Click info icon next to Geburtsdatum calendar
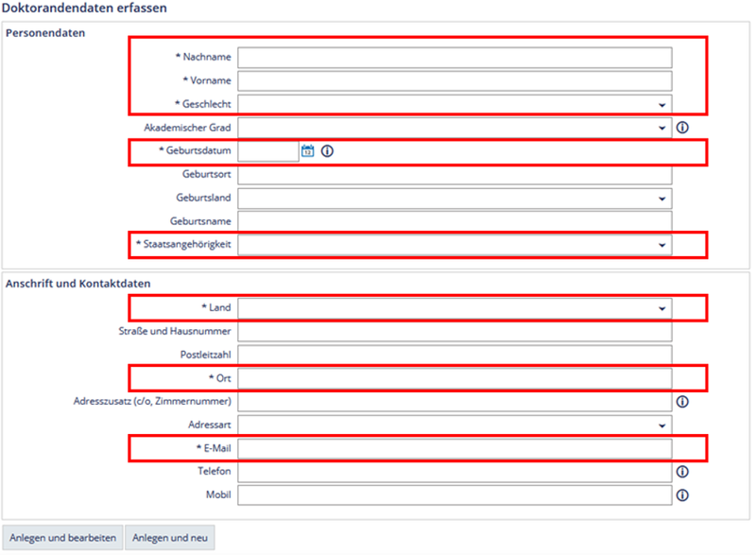Viewport: 756px width, 555px height. (x=327, y=151)
